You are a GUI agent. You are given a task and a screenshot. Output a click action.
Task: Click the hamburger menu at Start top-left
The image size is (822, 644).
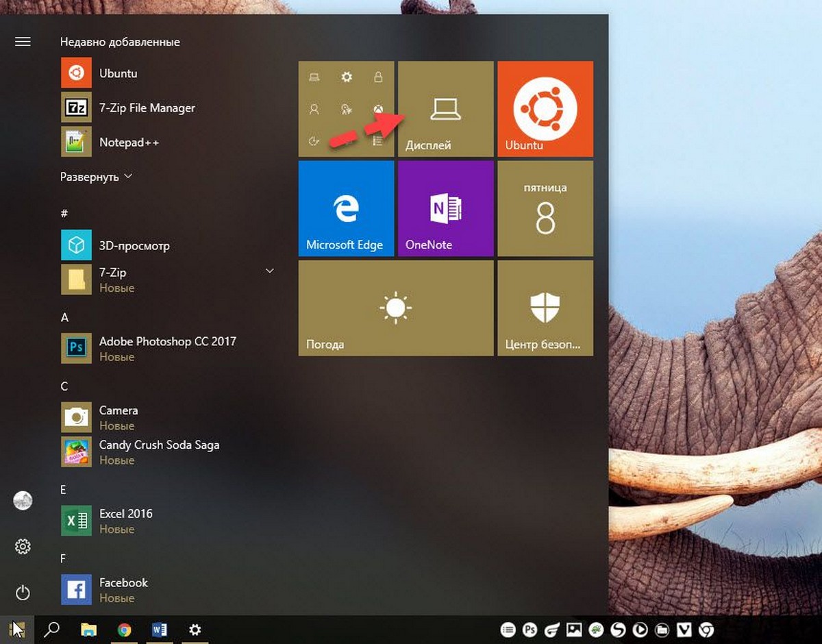pos(23,42)
